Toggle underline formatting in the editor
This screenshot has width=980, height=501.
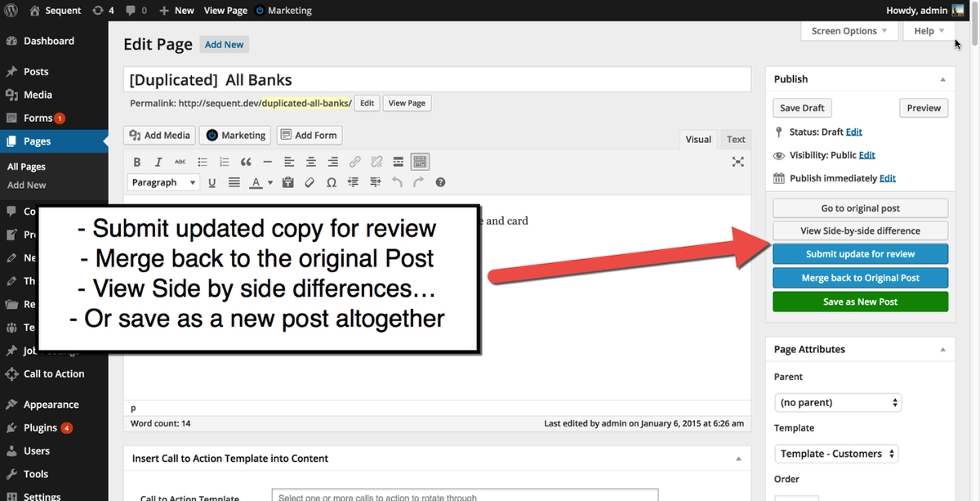click(x=212, y=182)
